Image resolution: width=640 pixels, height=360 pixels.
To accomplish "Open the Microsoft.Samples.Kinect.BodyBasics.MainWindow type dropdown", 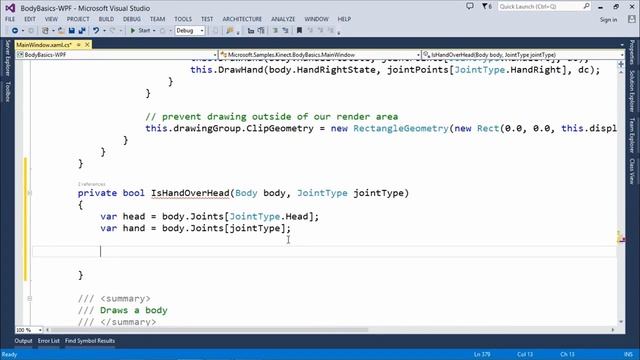I will [x=320, y=55].
